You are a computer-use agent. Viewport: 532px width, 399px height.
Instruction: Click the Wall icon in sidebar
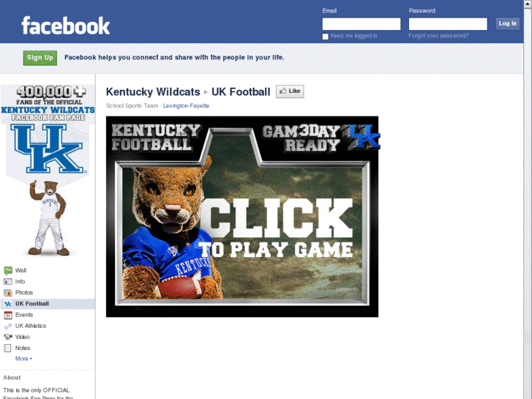pyautogui.click(x=8, y=270)
